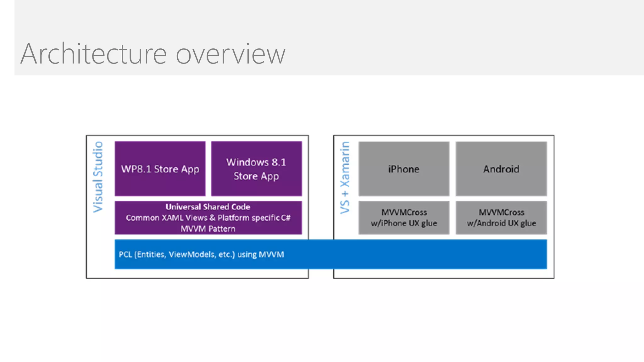
Task: Click the word Architecture in the title
Action: click(93, 54)
